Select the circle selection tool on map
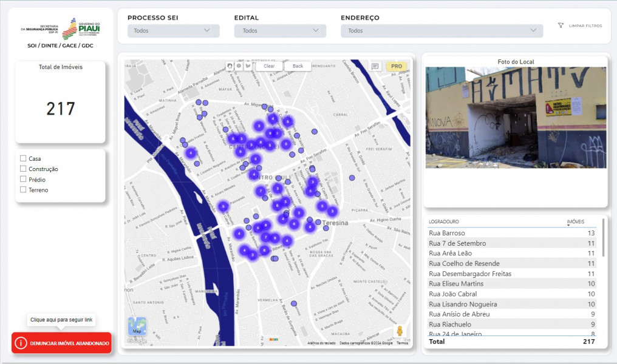The height and width of the screenshot is (364, 617). (x=239, y=66)
